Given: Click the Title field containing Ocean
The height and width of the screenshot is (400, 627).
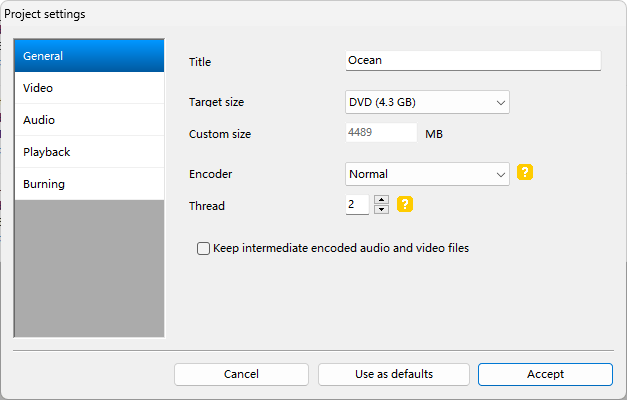Looking at the screenshot, I should point(472,60).
